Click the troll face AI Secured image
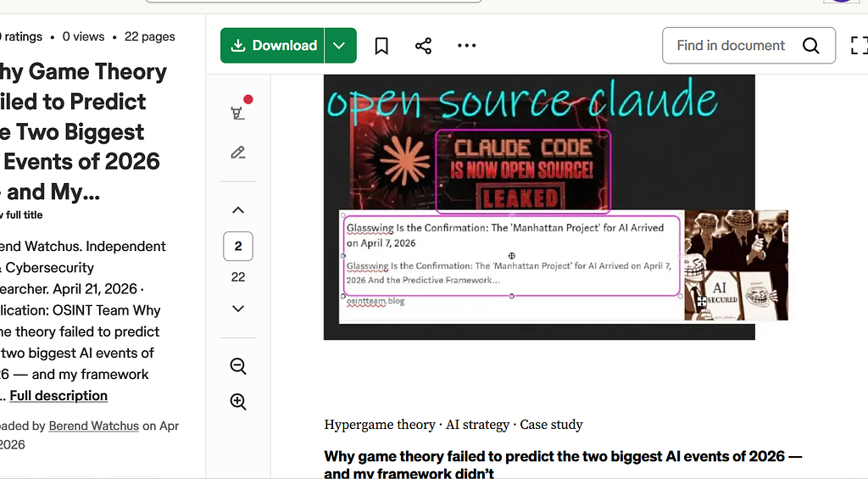Image resolution: width=868 pixels, height=479 pixels. (737, 265)
